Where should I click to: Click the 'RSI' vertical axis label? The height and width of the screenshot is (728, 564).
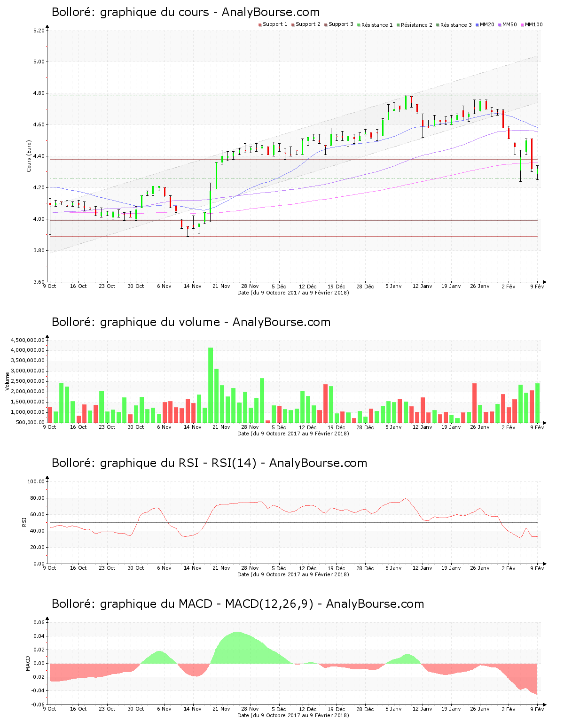tap(24, 522)
